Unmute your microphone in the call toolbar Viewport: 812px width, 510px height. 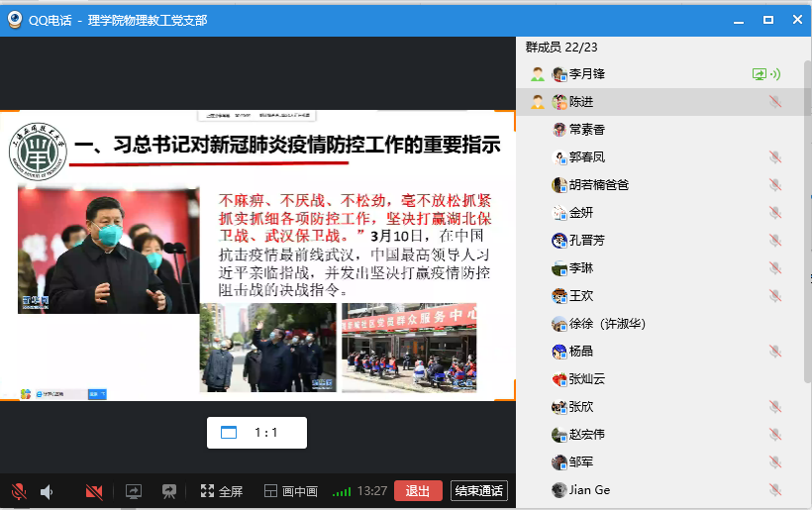point(18,491)
